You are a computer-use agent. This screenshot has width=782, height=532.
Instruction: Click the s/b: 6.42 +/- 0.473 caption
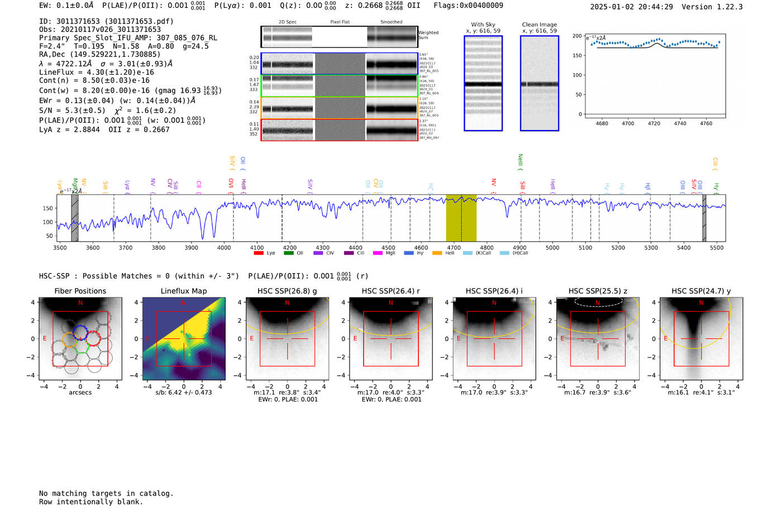(184, 392)
